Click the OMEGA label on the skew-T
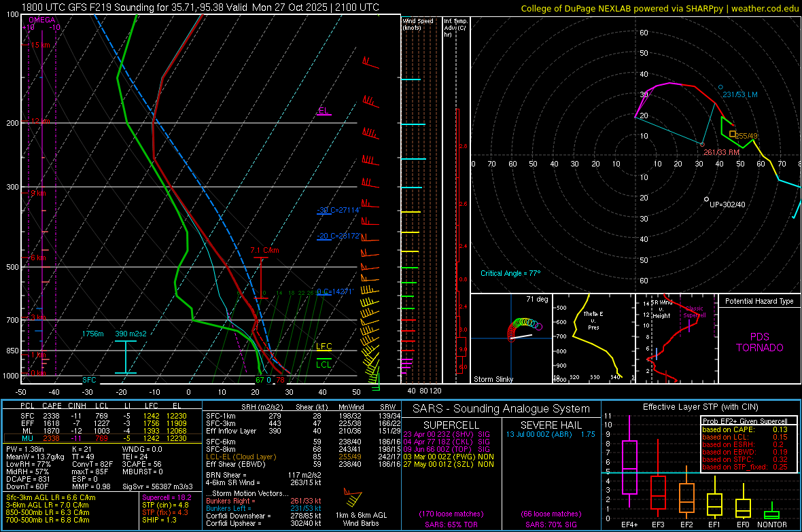The width and height of the screenshot is (802, 532). click(x=42, y=20)
